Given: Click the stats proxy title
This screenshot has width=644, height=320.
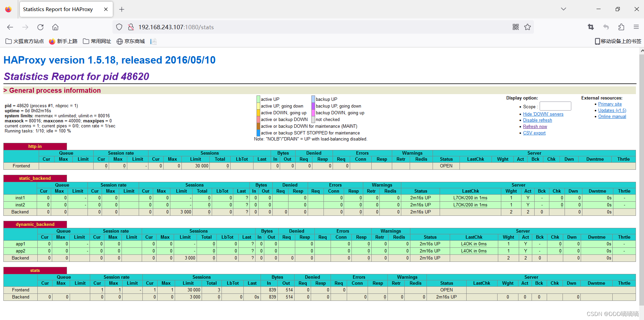Looking at the screenshot, I should [35, 271].
